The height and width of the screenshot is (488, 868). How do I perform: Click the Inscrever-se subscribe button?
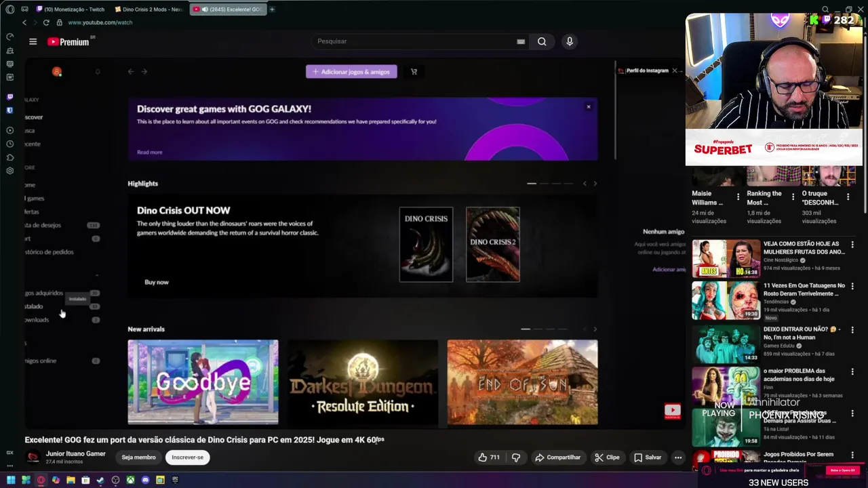pyautogui.click(x=188, y=457)
